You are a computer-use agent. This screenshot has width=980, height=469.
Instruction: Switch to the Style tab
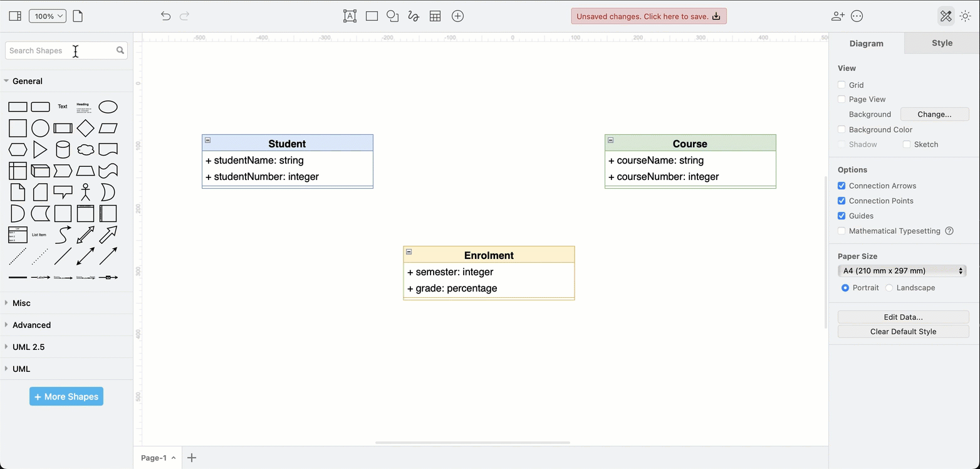click(942, 43)
